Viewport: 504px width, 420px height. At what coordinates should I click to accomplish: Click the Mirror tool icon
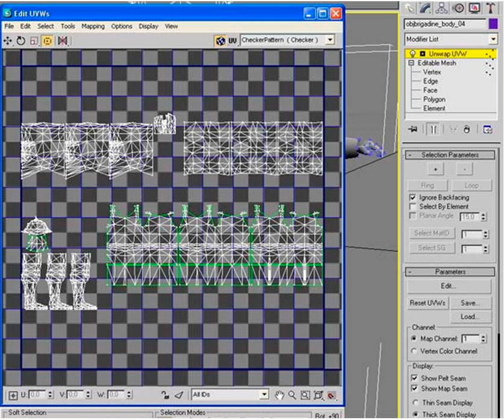pos(63,40)
